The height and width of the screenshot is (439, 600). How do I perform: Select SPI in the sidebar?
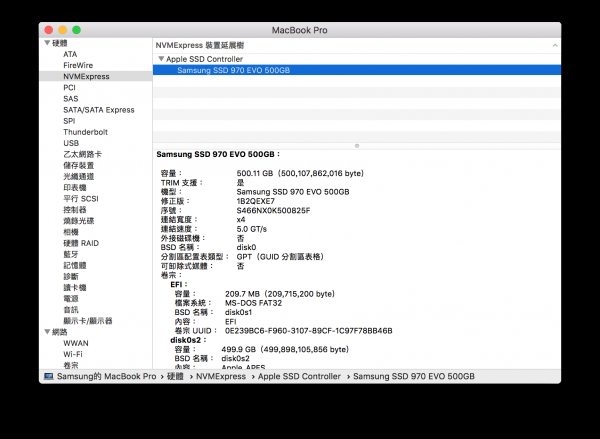[x=69, y=121]
